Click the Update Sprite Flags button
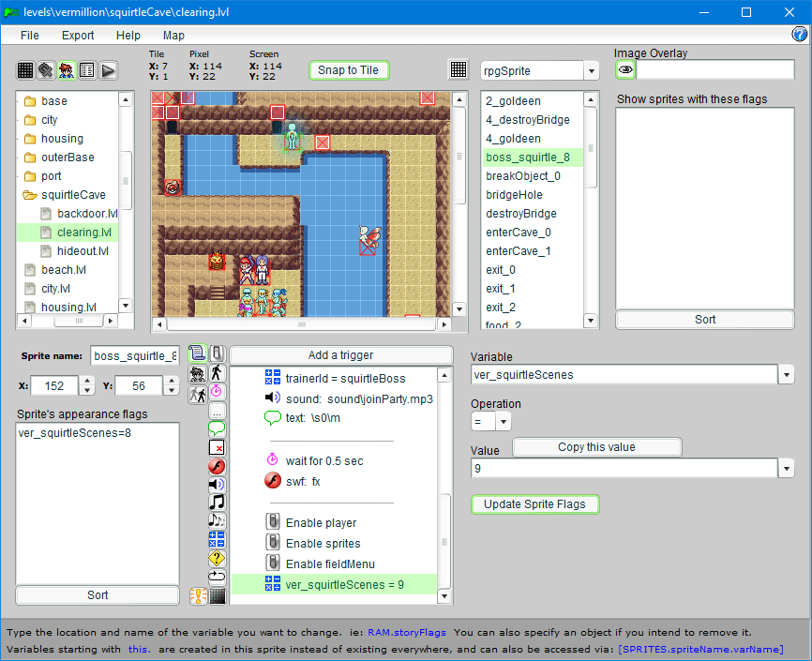 point(534,504)
